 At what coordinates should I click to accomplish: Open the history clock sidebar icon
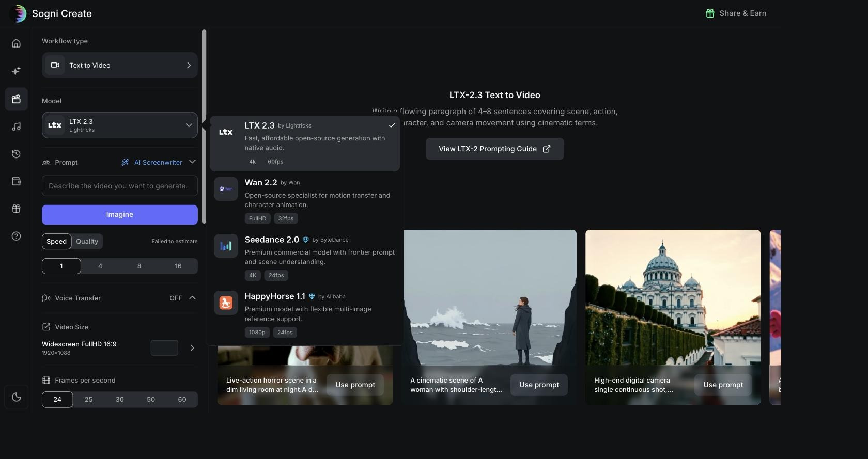pyautogui.click(x=17, y=154)
